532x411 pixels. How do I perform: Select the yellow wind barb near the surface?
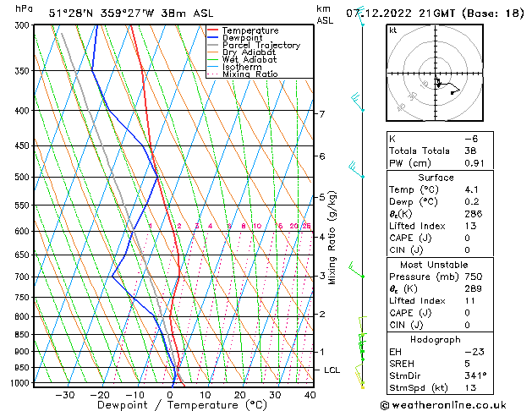(x=360, y=378)
